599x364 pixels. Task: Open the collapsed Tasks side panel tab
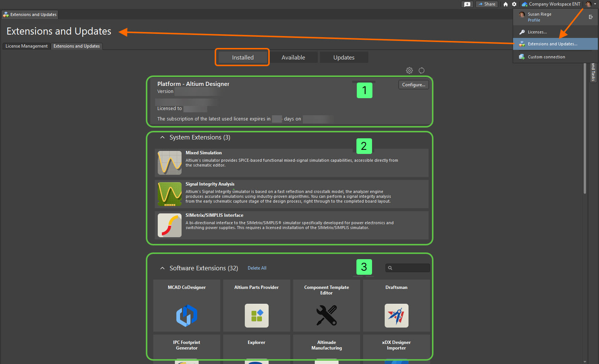pos(593,73)
